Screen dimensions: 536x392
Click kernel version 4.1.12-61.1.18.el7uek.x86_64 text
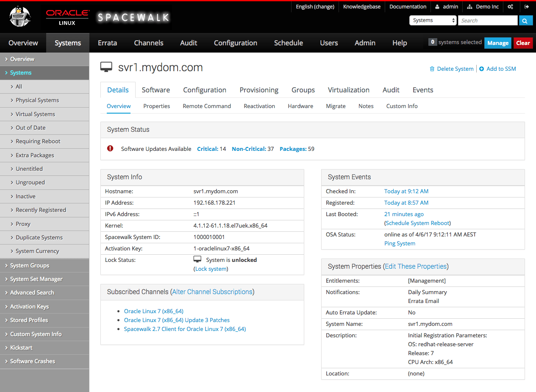pos(231,225)
